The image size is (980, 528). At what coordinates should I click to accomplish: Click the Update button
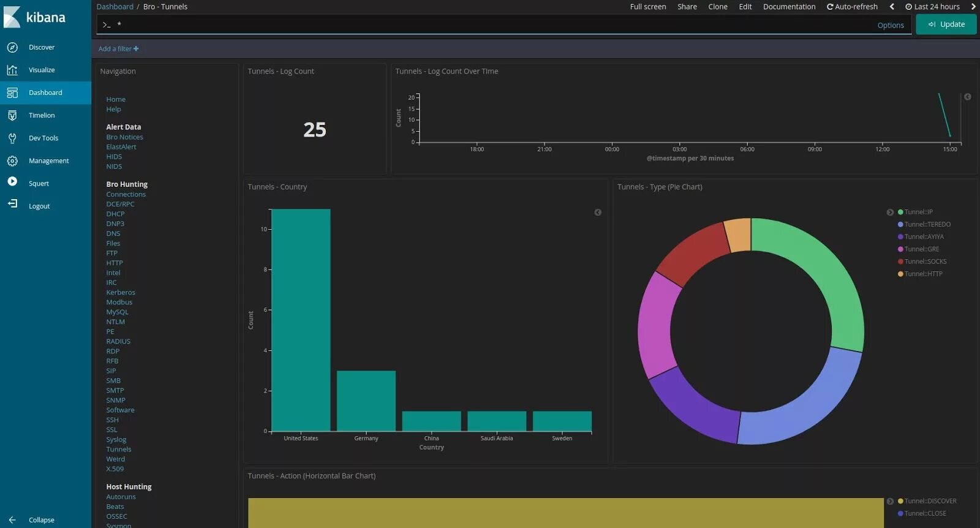point(946,25)
